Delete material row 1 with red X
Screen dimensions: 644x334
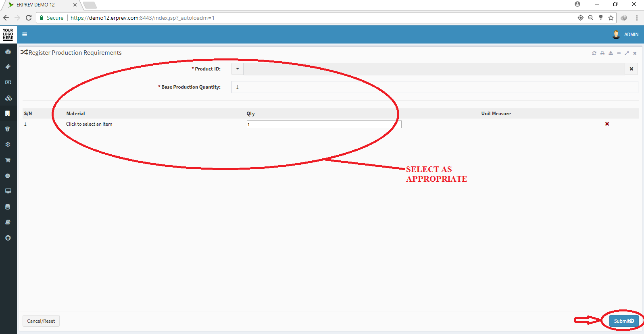tap(607, 124)
